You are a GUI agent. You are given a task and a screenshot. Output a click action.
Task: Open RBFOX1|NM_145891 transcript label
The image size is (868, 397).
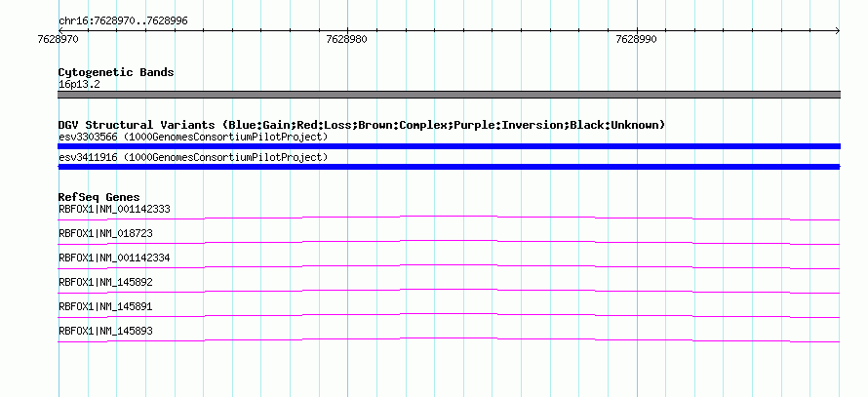click(x=105, y=306)
